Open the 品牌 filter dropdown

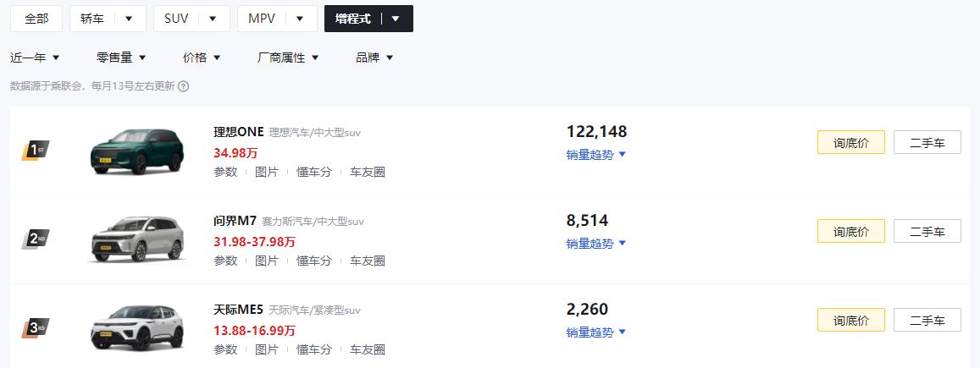[x=374, y=58]
